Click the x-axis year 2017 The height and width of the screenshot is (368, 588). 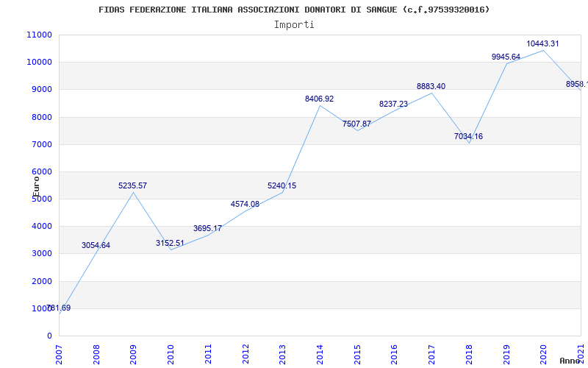click(431, 355)
